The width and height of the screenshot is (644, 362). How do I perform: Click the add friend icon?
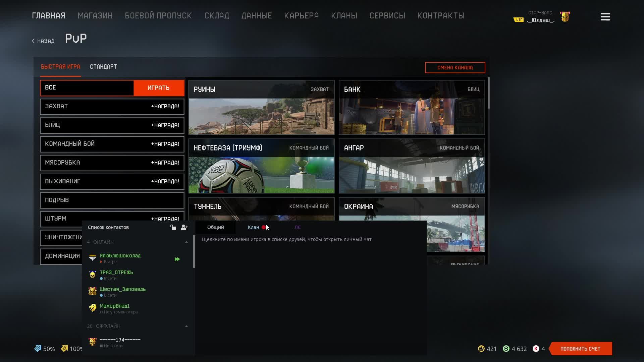coord(184,227)
